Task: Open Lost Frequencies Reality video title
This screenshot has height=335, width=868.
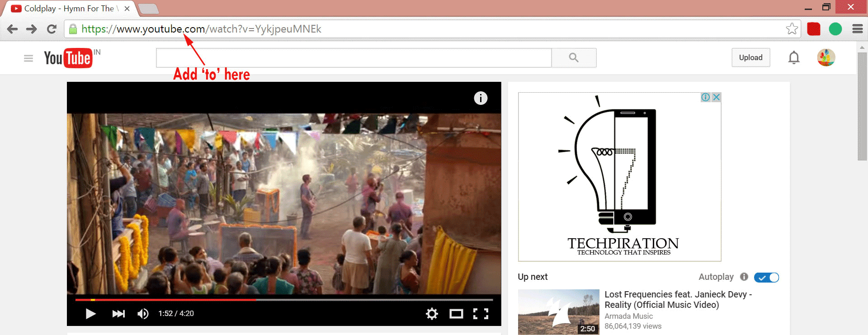Action: (x=678, y=300)
